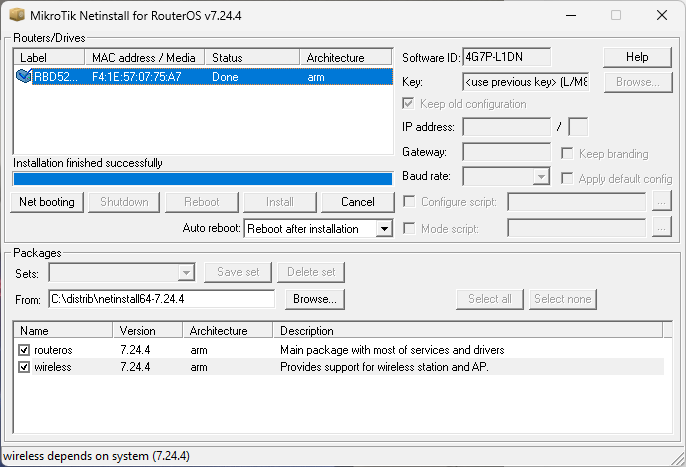Click the router shield icon beside RBD52
The image size is (686, 467).
[23, 76]
